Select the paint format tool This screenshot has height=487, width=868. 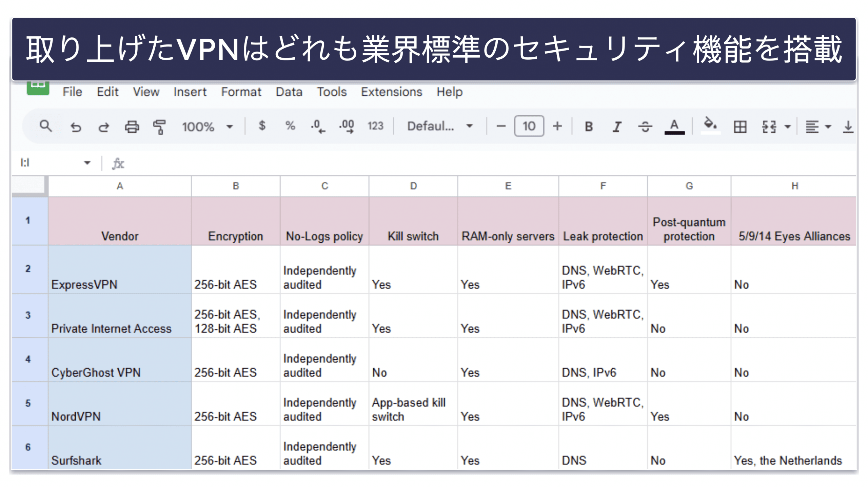[159, 127]
